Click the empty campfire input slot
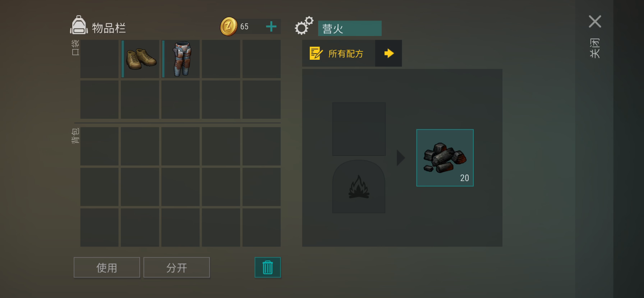Viewport: 644px width, 298px height. point(359,129)
